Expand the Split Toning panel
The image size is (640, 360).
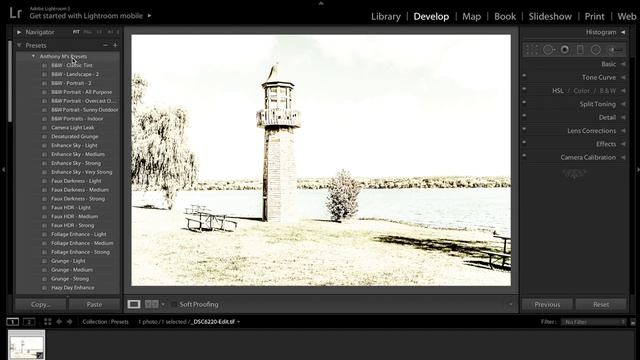pyautogui.click(x=623, y=104)
